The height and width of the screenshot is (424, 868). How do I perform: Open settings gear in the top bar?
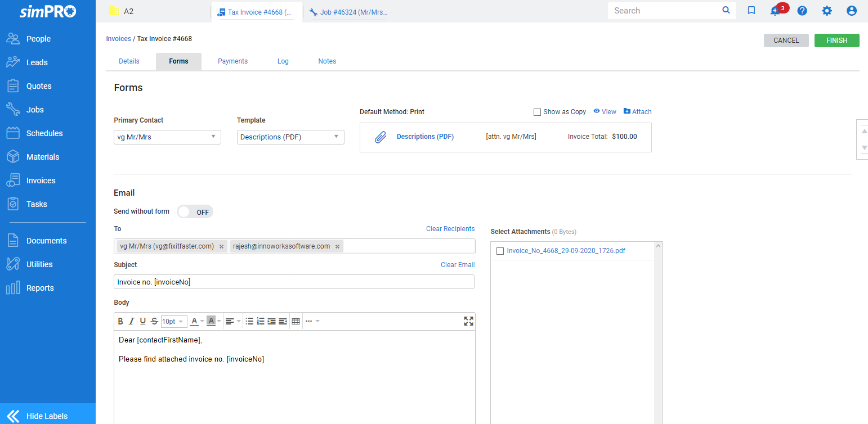pyautogui.click(x=827, y=11)
